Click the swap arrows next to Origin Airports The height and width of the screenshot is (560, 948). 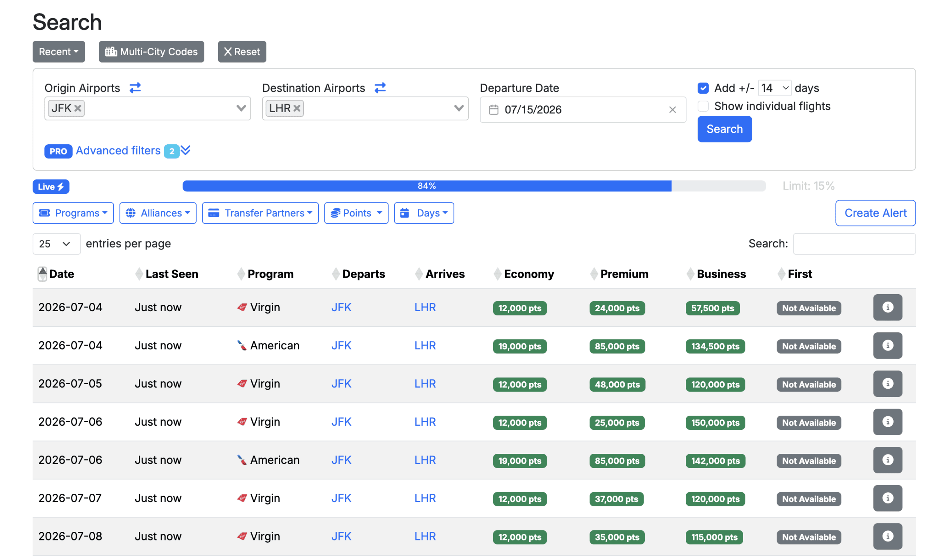tap(135, 88)
